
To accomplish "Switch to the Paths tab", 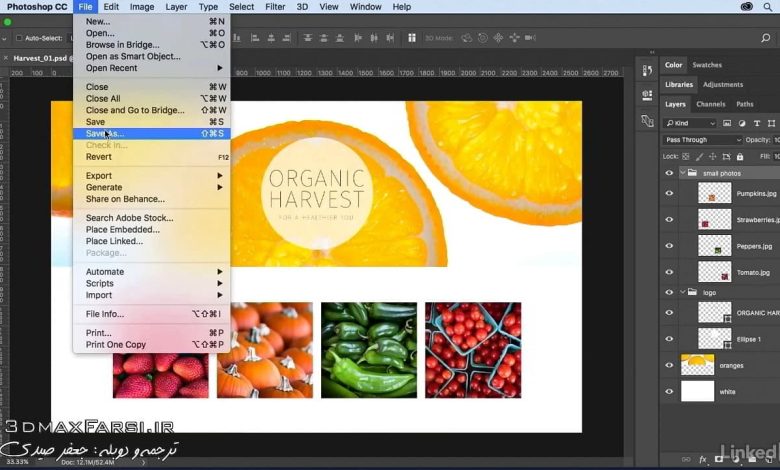I will pyautogui.click(x=745, y=104).
